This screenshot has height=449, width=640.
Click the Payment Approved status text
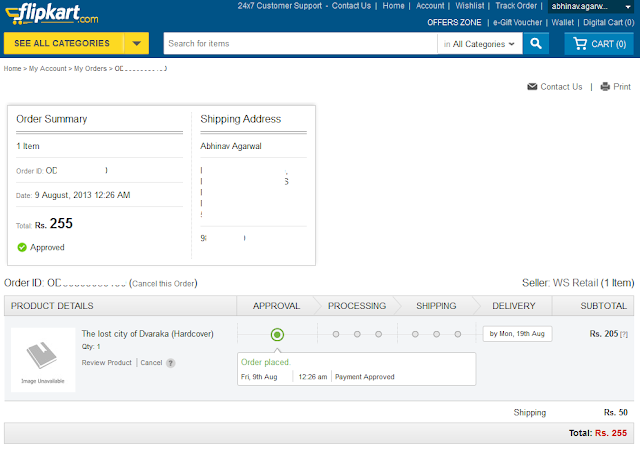pyautogui.click(x=364, y=377)
